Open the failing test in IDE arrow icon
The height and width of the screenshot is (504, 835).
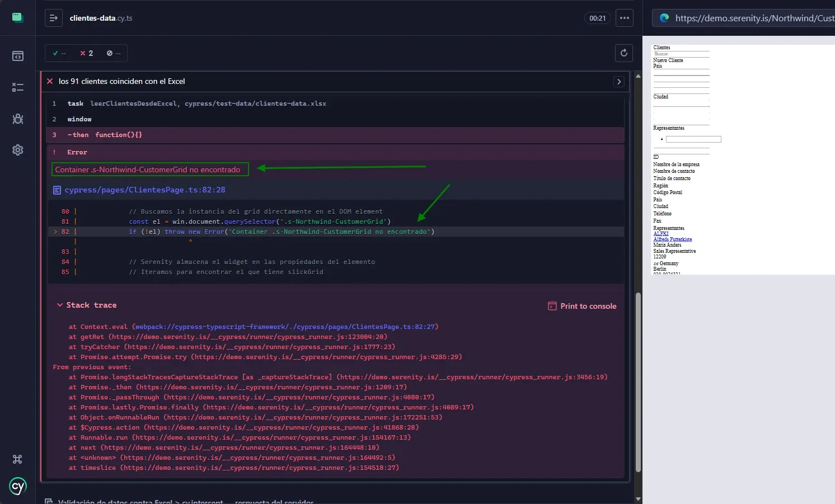coord(619,82)
